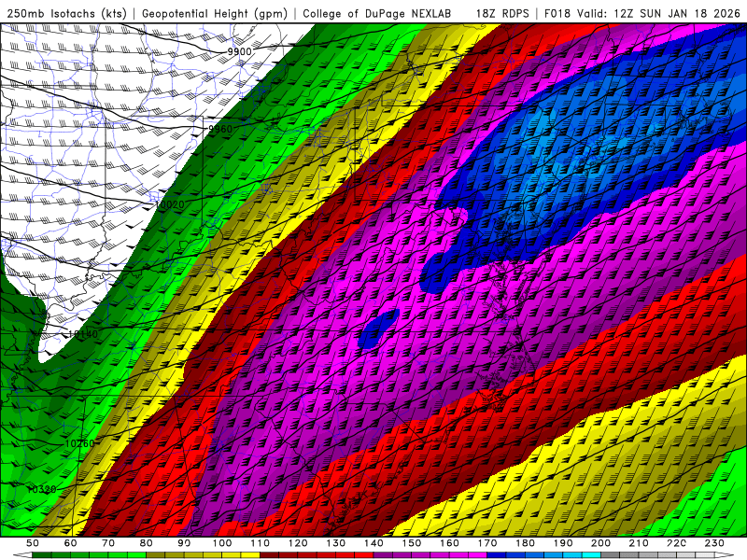747x560 pixels.
Task: Click the 120 value on the color scale
Action: click(x=298, y=543)
